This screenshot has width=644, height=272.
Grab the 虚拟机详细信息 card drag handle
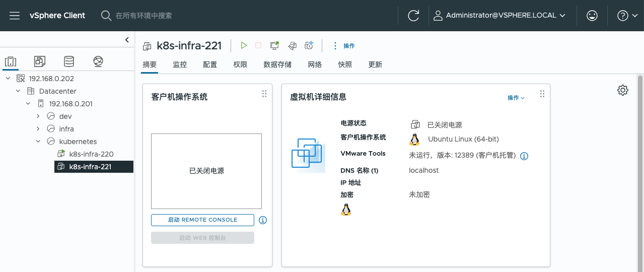[x=542, y=94]
